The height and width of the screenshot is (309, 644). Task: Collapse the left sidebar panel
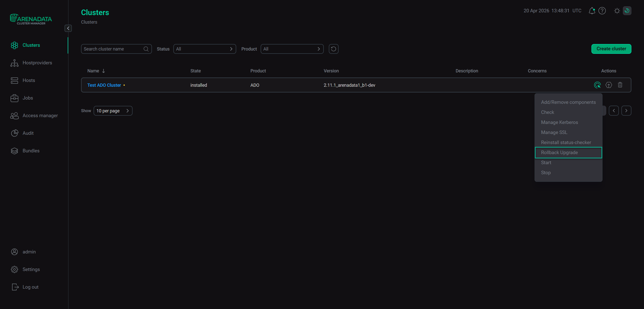[x=68, y=28]
